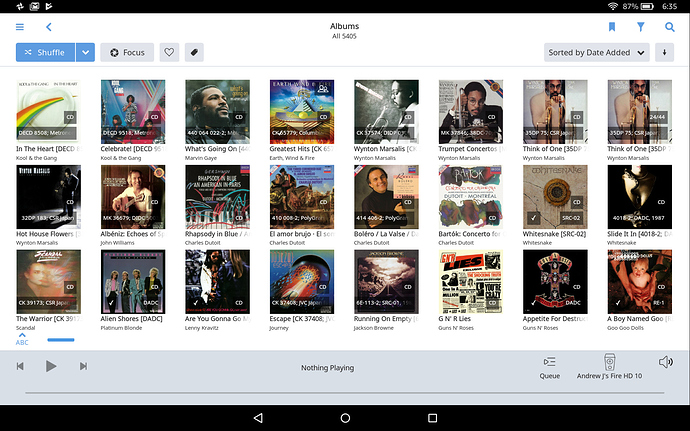
Task: Open Earth, Wind & Fire artist link
Action: tap(292, 158)
